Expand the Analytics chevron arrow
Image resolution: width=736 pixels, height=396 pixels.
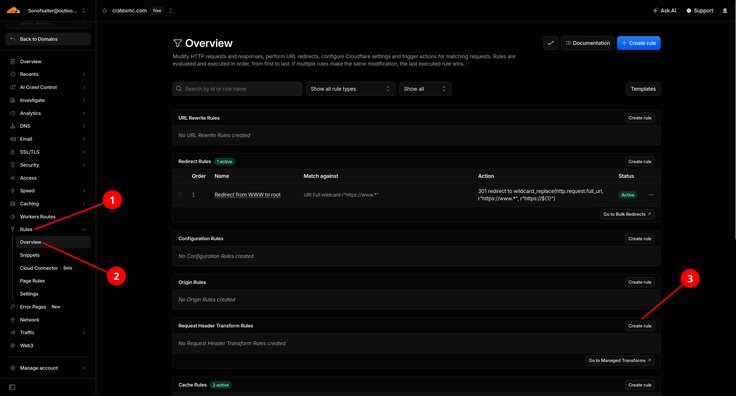pyautogui.click(x=84, y=113)
